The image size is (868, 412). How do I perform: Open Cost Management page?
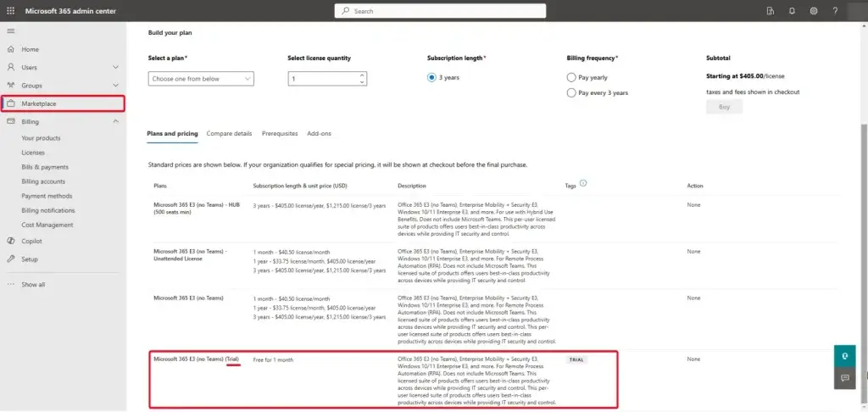click(47, 225)
